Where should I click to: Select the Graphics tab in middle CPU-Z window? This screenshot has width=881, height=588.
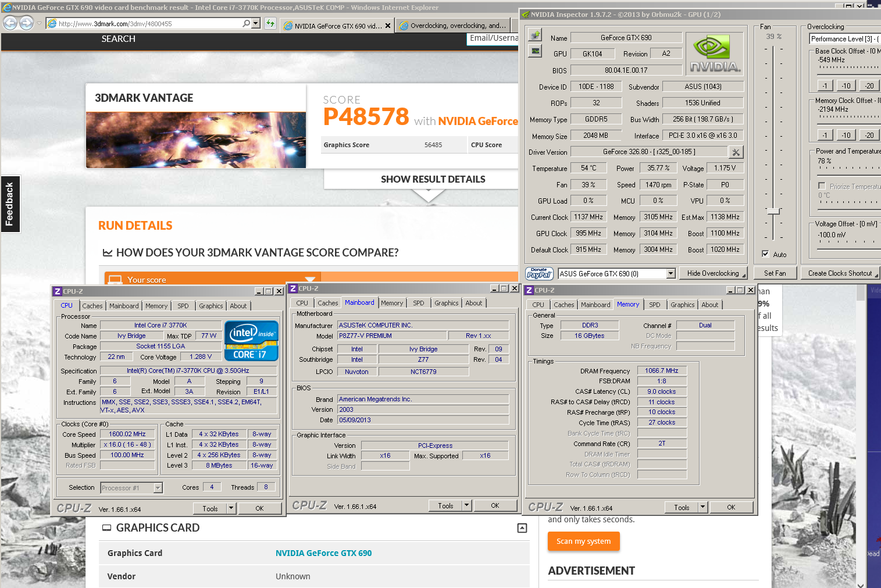(x=446, y=303)
